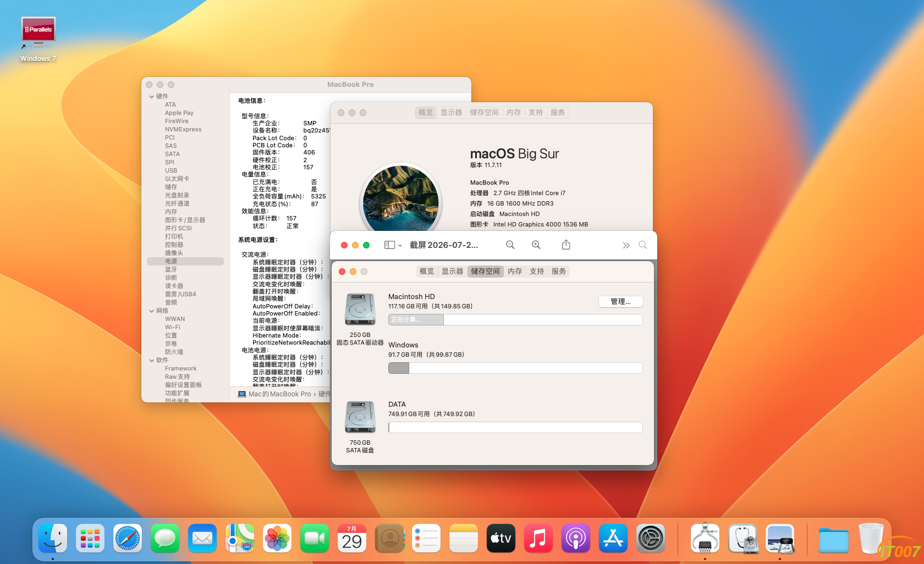The image size is (924, 564).
Task: Open Contacts in the Dock
Action: pyautogui.click(x=389, y=538)
